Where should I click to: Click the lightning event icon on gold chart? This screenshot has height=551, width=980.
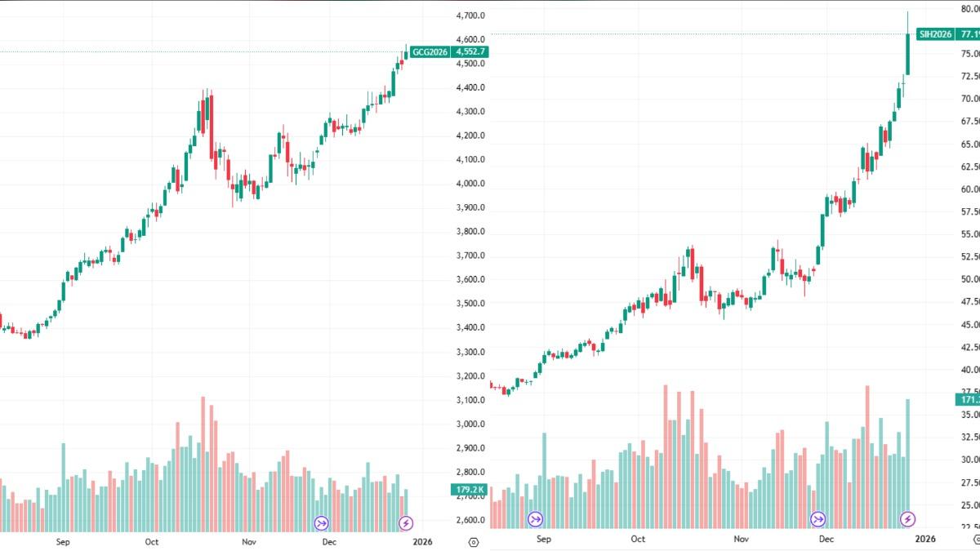point(406,523)
